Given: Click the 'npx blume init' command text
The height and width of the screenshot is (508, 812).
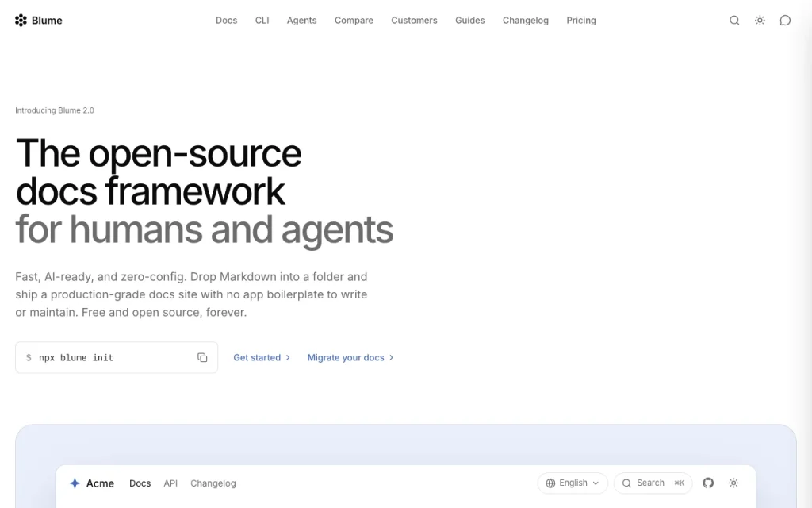Looking at the screenshot, I should point(75,358).
